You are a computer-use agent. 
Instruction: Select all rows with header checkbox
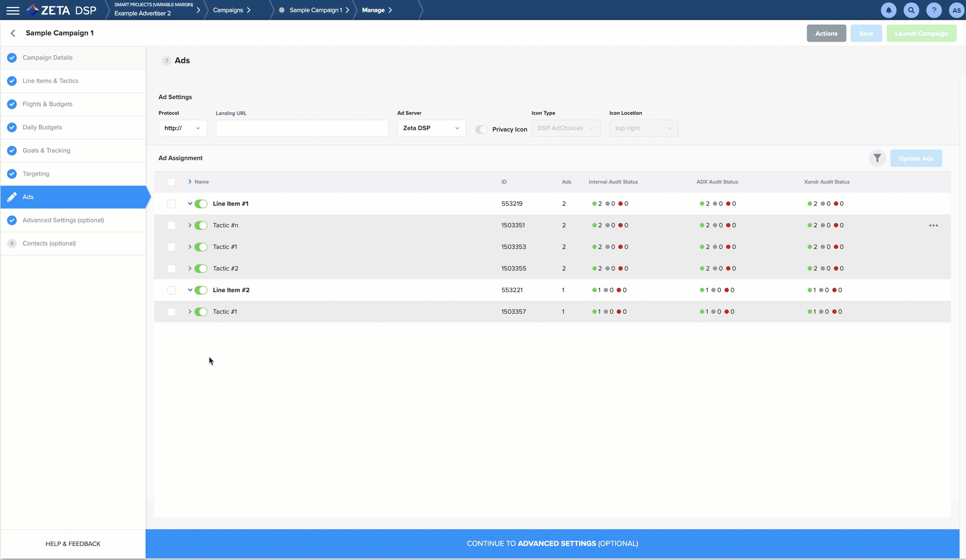coord(171,182)
